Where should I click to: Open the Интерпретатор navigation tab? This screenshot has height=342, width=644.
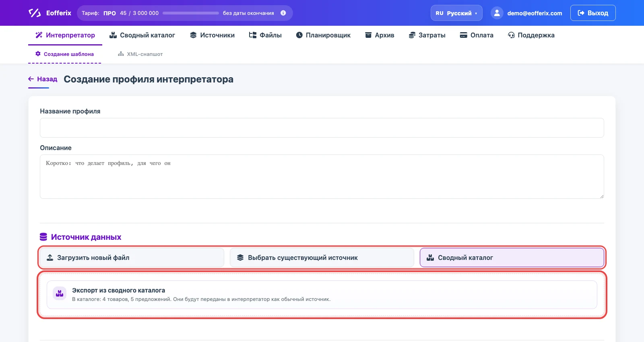pyautogui.click(x=65, y=35)
